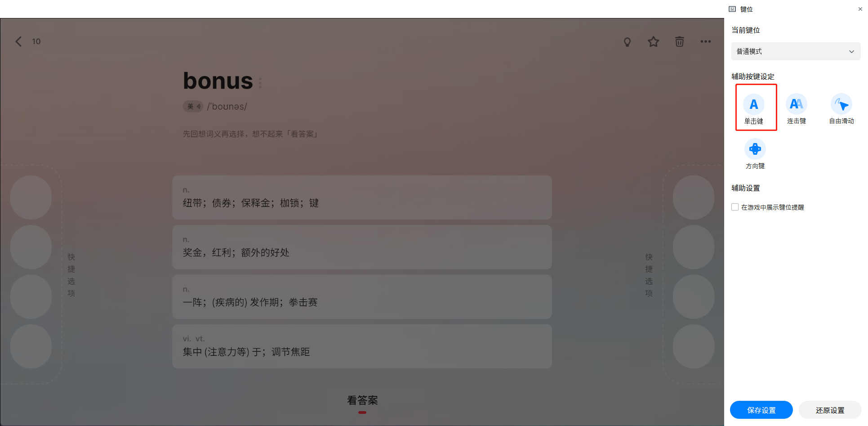Choose the 自由滑动 free swipe icon

click(841, 104)
